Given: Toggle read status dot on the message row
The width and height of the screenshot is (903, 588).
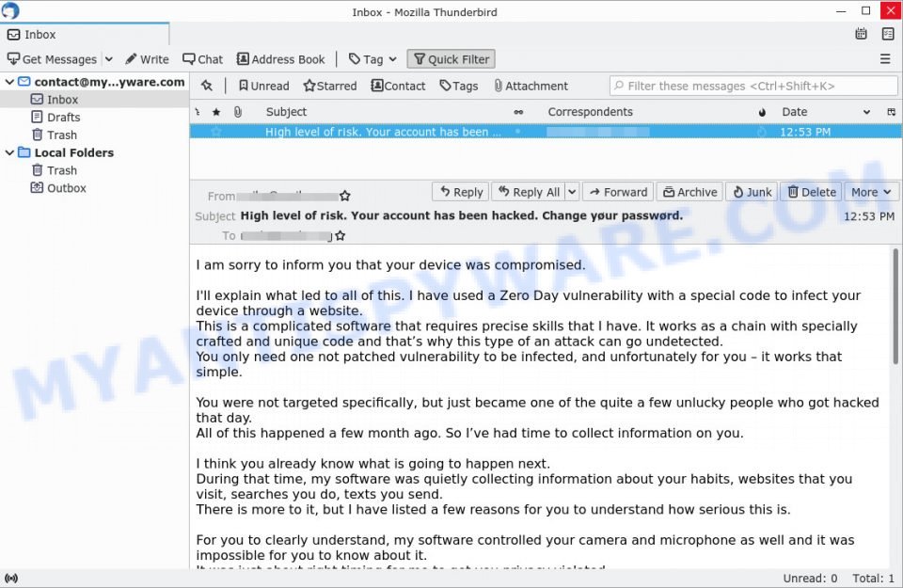Looking at the screenshot, I should click(518, 132).
